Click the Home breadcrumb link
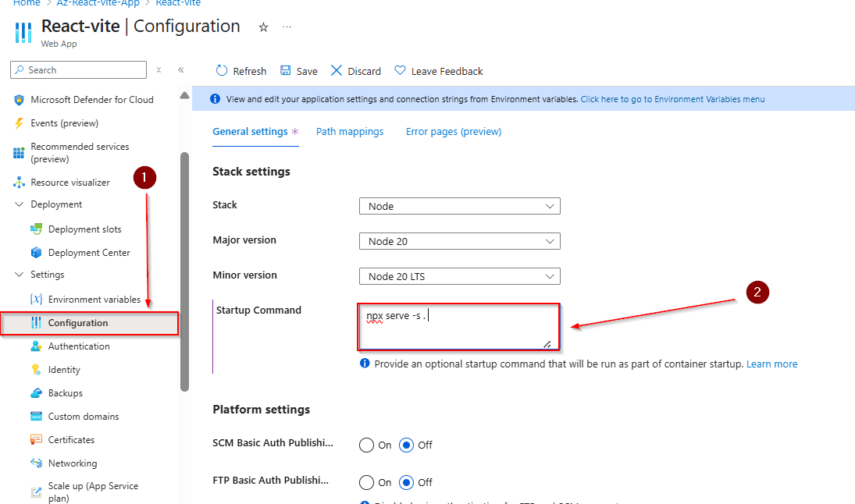The width and height of the screenshot is (855, 504). pos(27,2)
